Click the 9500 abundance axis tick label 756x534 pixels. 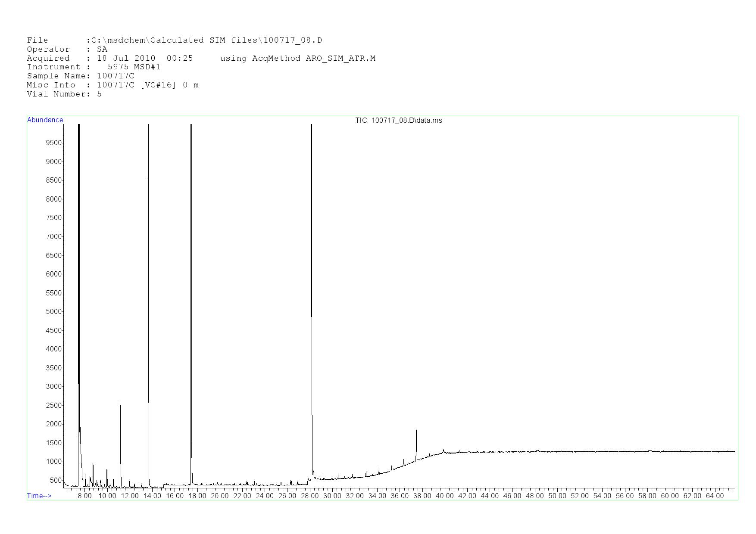tap(53, 143)
